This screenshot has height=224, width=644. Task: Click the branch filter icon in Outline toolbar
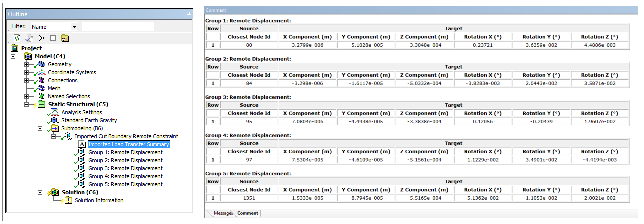click(41, 38)
